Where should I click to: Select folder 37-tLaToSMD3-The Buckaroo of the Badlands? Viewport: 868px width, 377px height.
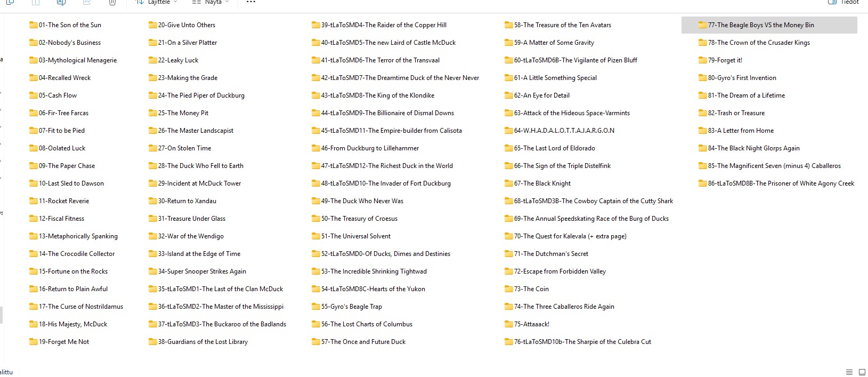click(x=217, y=324)
